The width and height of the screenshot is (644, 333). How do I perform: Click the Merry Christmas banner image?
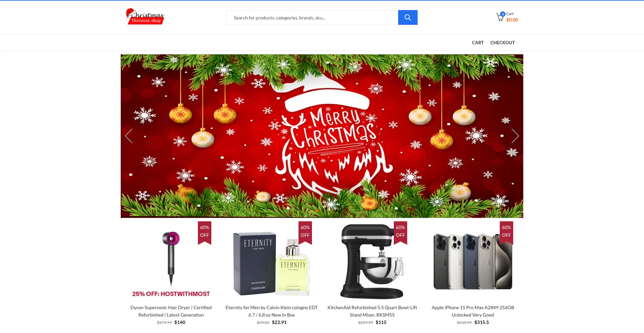point(322,136)
